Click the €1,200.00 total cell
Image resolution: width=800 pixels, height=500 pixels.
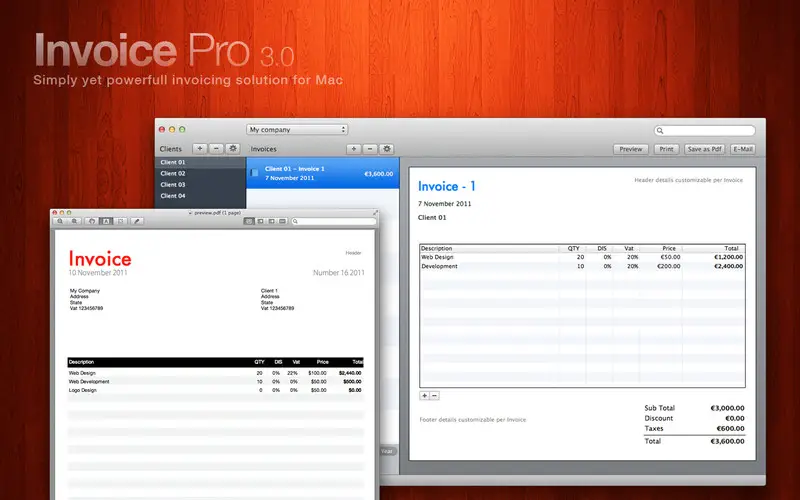coord(729,257)
